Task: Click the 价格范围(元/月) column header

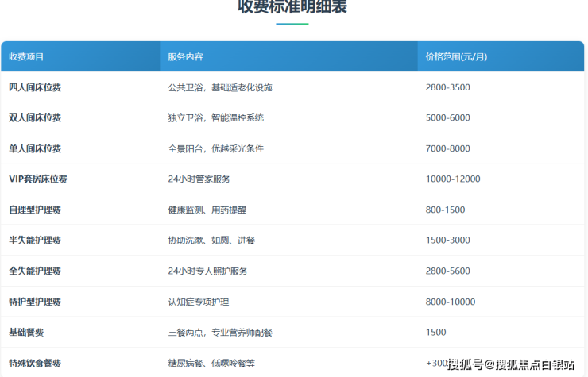Action: pos(456,57)
